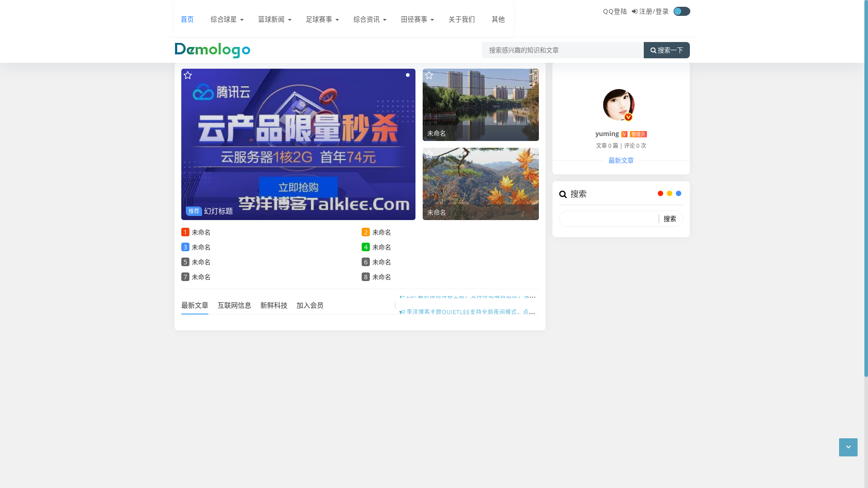Viewport: 868px width, 488px height.
Task: Open the 最新文章 link under yuming profile
Action: pyautogui.click(x=621, y=160)
